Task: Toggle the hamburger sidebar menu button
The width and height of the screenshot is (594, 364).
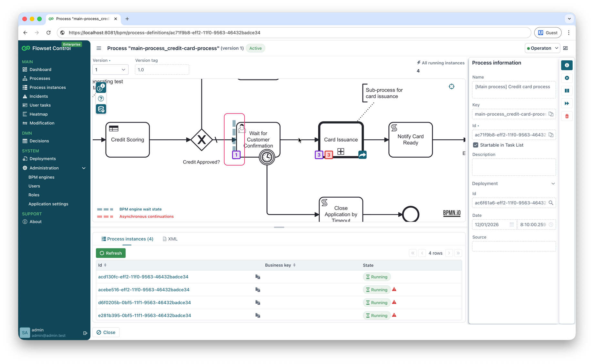Action: point(99,48)
